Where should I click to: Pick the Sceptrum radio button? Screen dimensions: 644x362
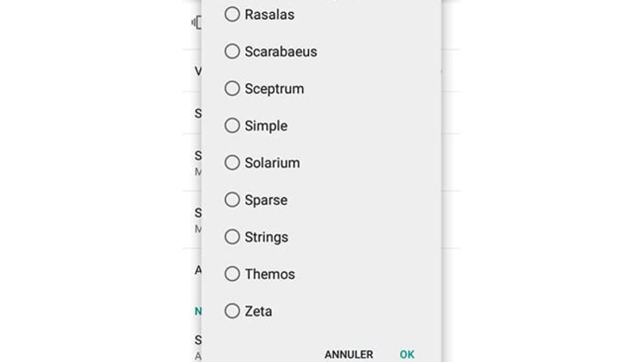(x=232, y=88)
